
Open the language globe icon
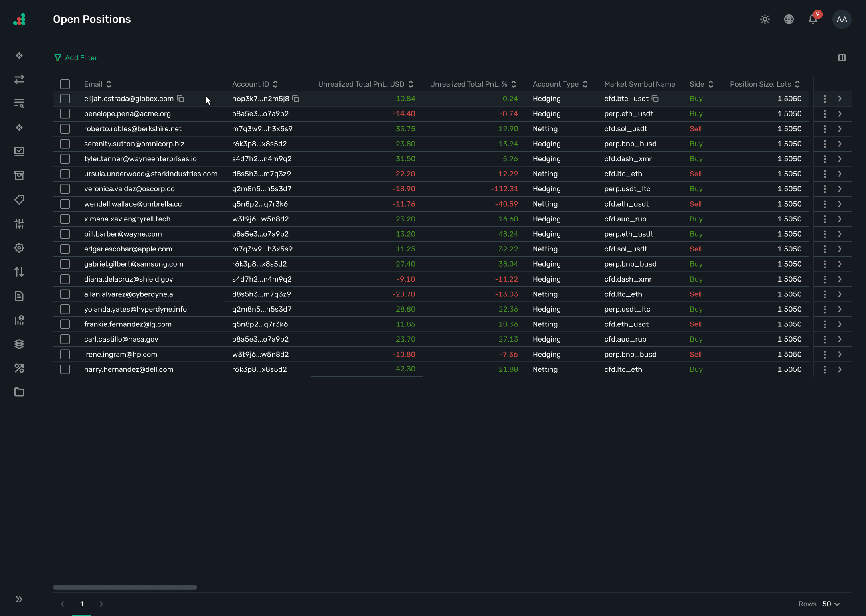[x=789, y=19]
